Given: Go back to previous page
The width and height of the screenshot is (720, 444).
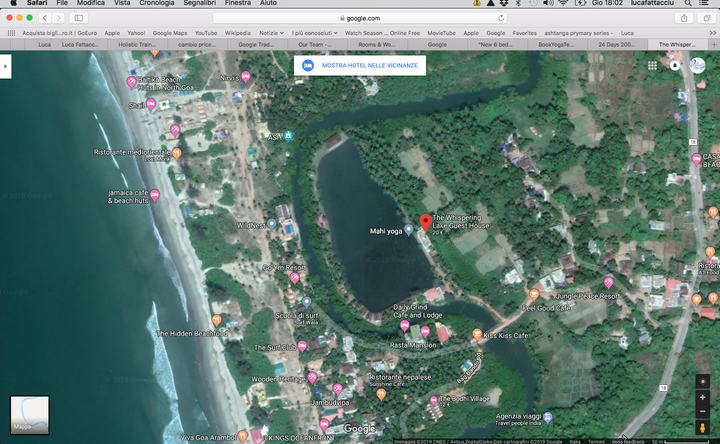Looking at the screenshot, I should click(45, 18).
